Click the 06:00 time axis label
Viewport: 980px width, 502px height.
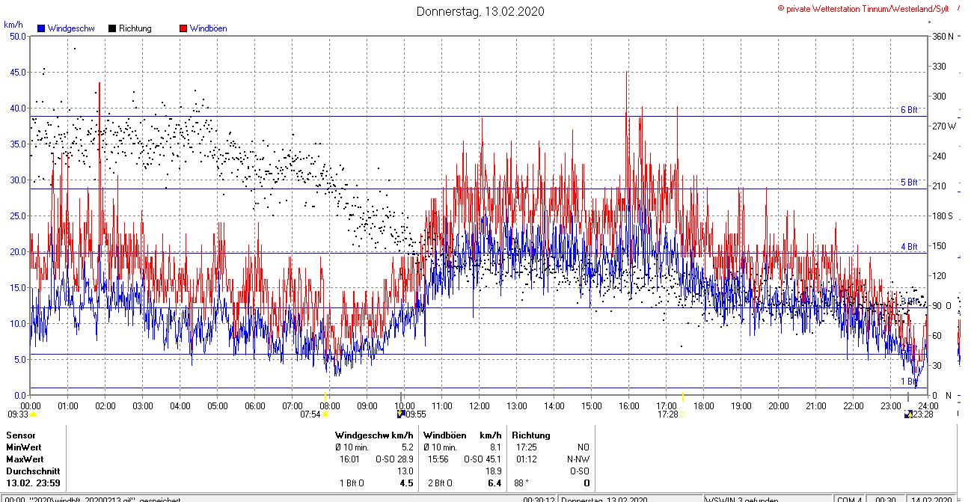coord(254,406)
